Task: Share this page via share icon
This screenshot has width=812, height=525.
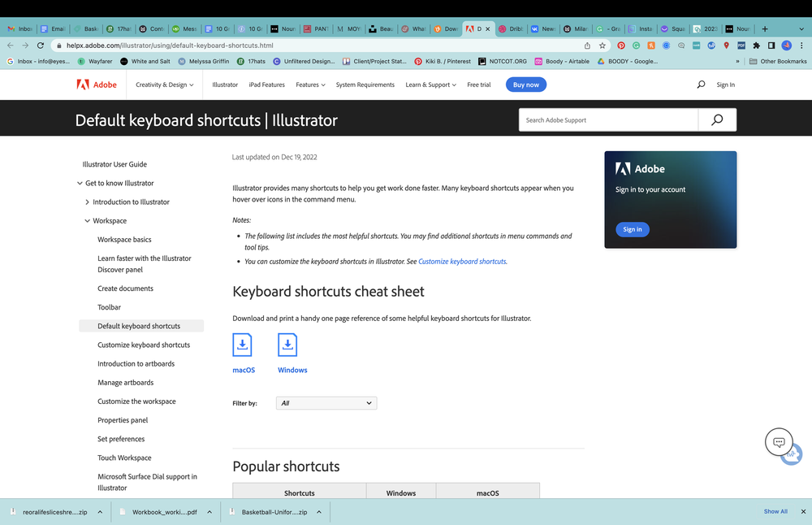Action: (x=587, y=46)
